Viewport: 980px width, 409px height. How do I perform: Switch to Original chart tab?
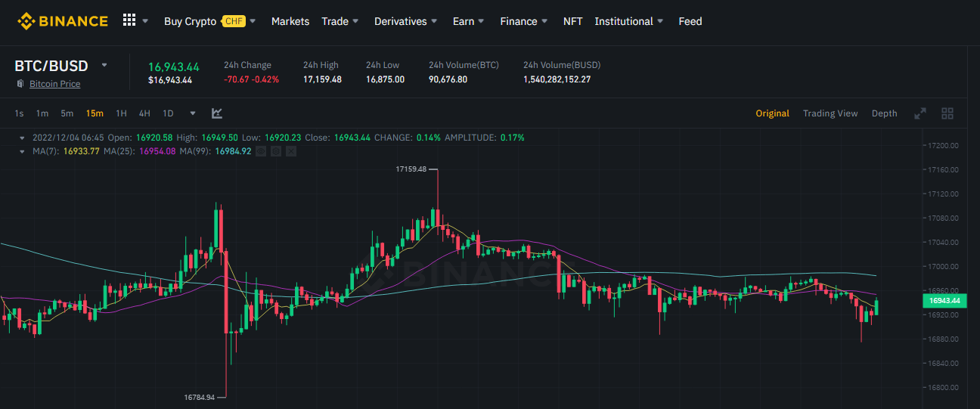(773, 113)
